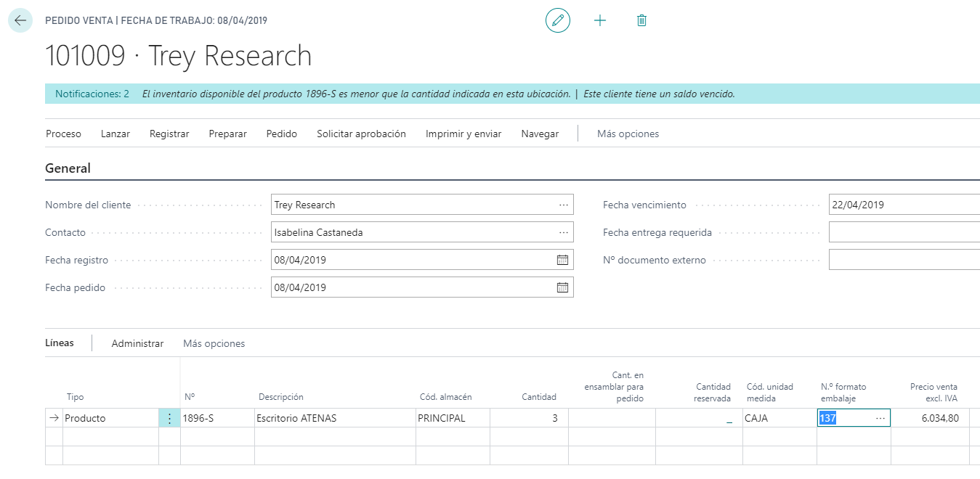Image resolution: width=980 pixels, height=479 pixels.
Task: Open the Pedido menu
Action: (282, 134)
